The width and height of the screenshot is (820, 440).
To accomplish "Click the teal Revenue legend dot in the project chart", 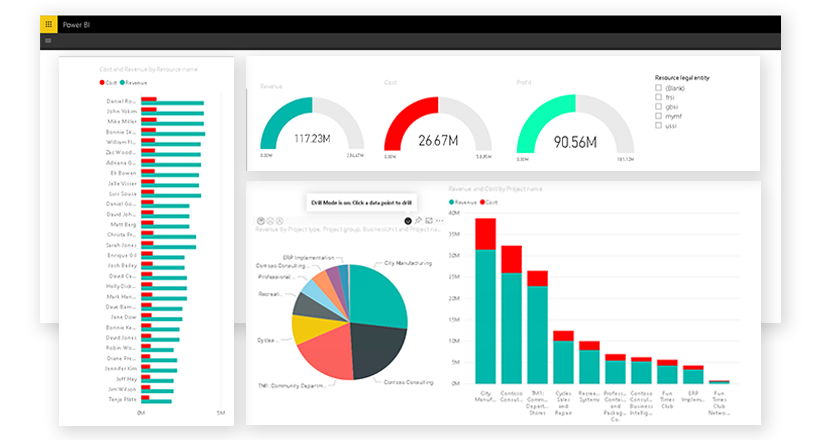I will (451, 202).
